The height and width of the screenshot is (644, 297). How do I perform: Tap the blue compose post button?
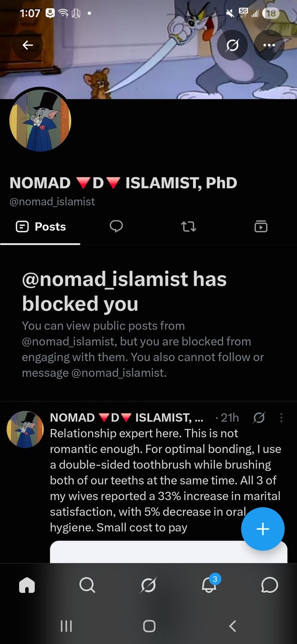263,529
